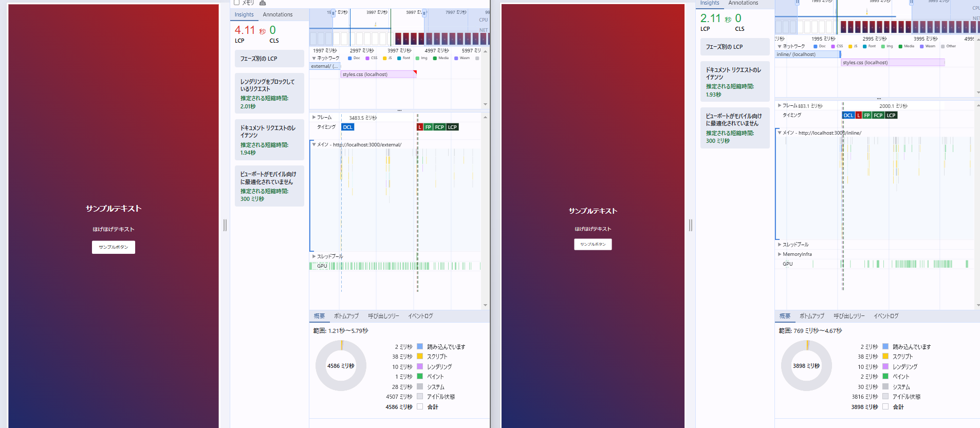Expand スレッドプール in inline trace
Screen dimensions: 980x428
[x=780, y=245]
